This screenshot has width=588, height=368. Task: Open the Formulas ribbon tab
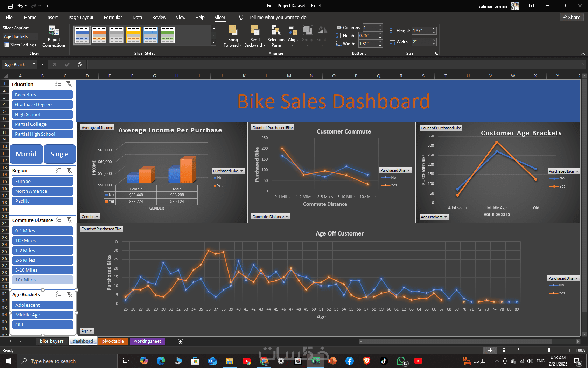tap(113, 17)
